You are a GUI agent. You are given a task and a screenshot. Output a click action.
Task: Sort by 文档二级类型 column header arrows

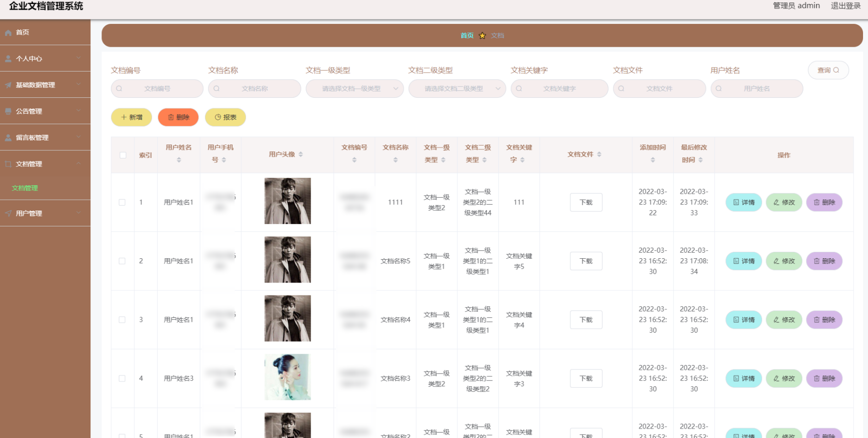485,160
